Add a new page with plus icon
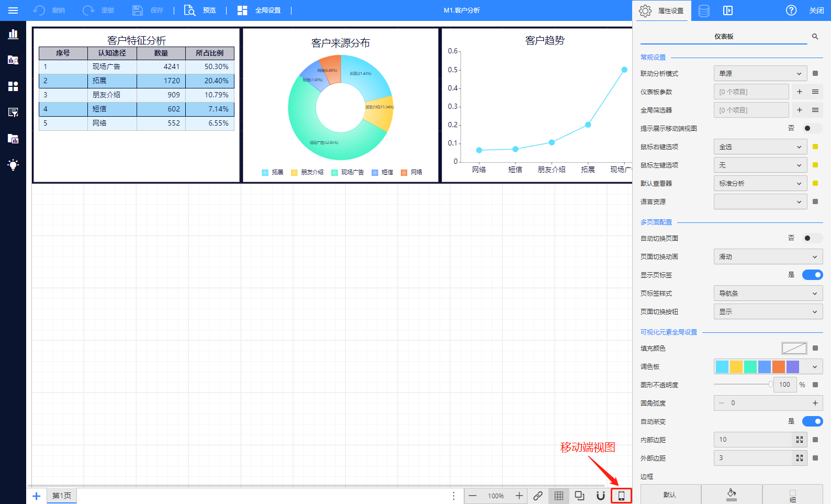Screen dimensions: 831x504 point(37,496)
